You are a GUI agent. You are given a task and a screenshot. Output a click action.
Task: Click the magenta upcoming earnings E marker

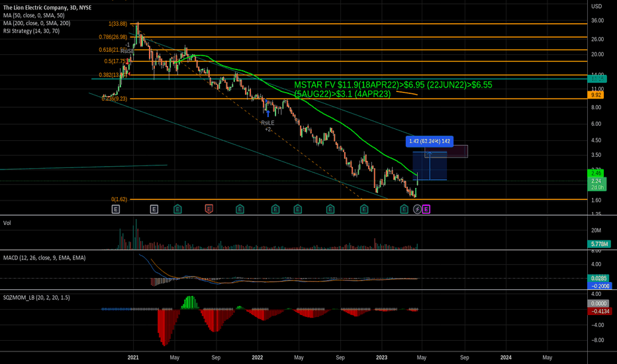pos(426,209)
